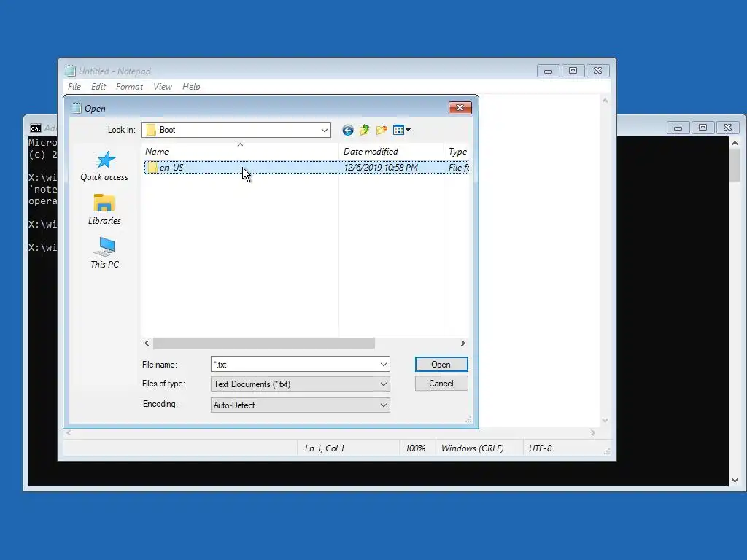Open Notepad Help menu
Screen dimensions: 747x560
coord(191,87)
